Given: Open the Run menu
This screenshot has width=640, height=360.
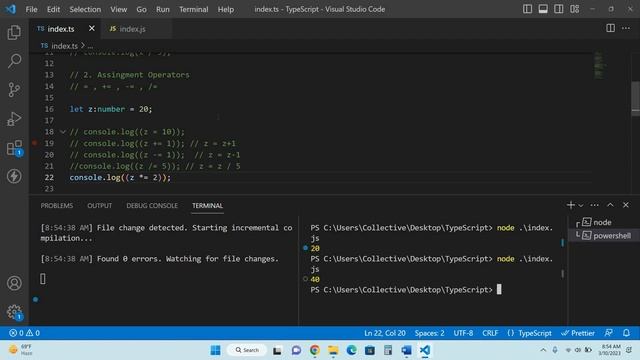Looking at the screenshot, I should point(162,9).
